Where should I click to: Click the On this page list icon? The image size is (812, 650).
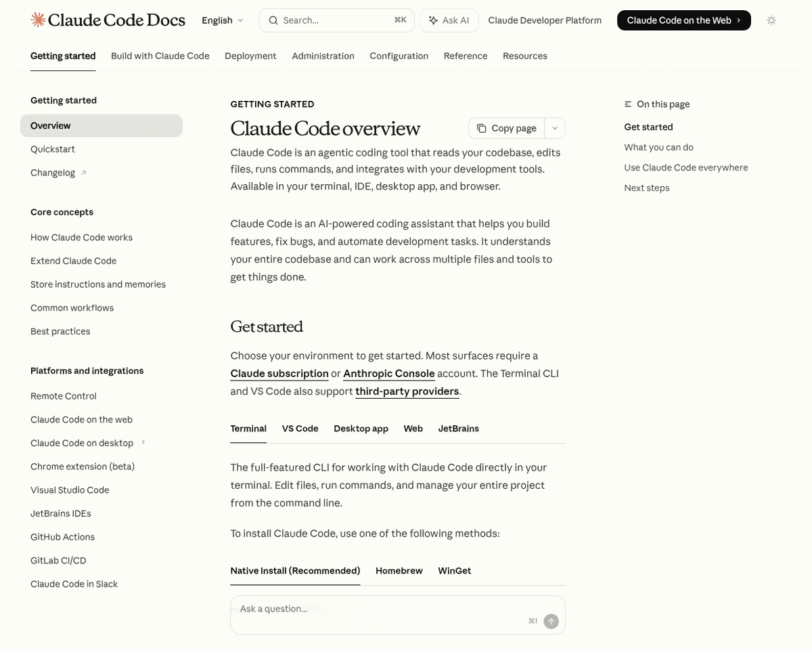[628, 104]
